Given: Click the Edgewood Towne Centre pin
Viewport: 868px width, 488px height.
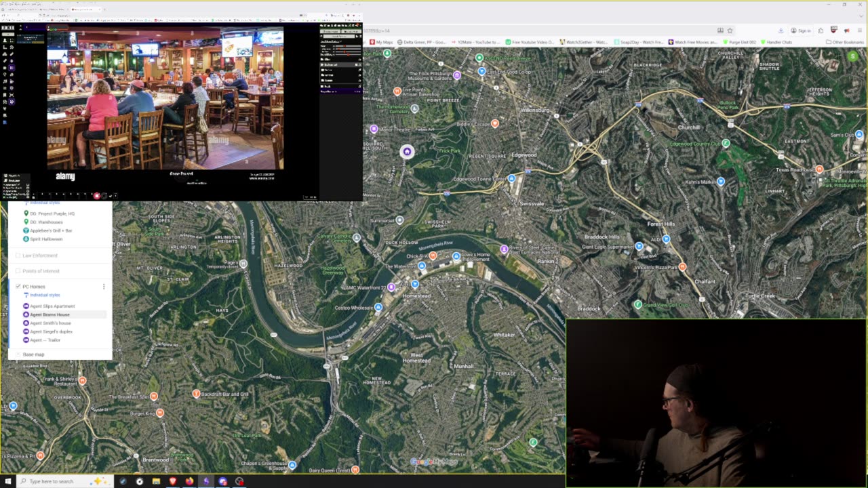Looking at the screenshot, I should [x=511, y=178].
